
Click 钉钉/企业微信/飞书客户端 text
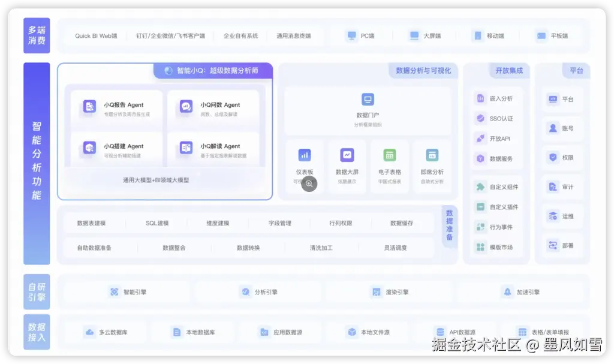(x=170, y=35)
